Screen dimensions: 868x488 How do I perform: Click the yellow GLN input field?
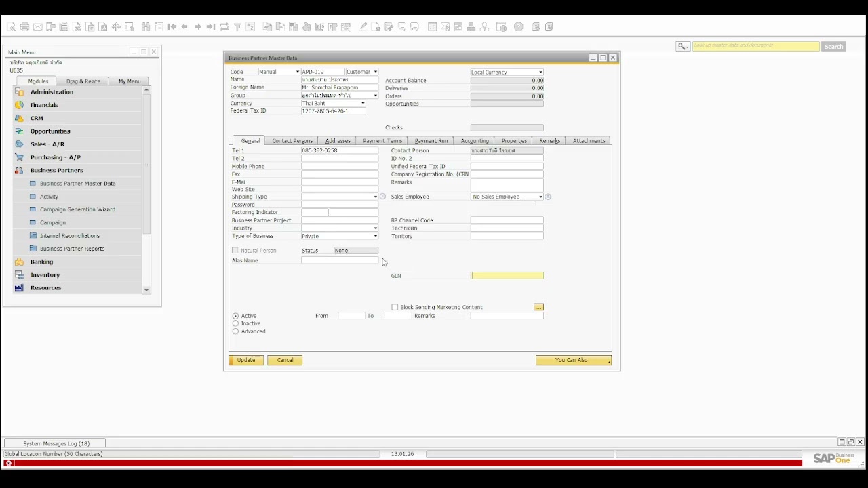point(507,276)
